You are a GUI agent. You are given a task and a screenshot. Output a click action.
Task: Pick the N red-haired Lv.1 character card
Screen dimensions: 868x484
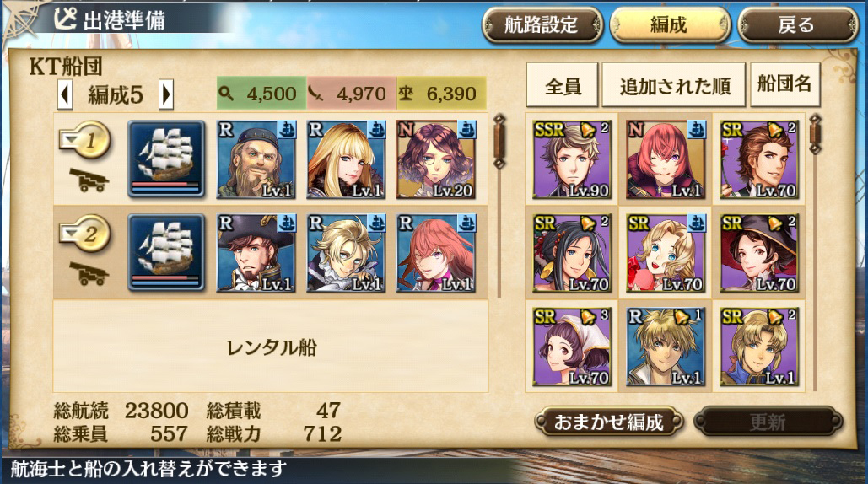tap(666, 159)
